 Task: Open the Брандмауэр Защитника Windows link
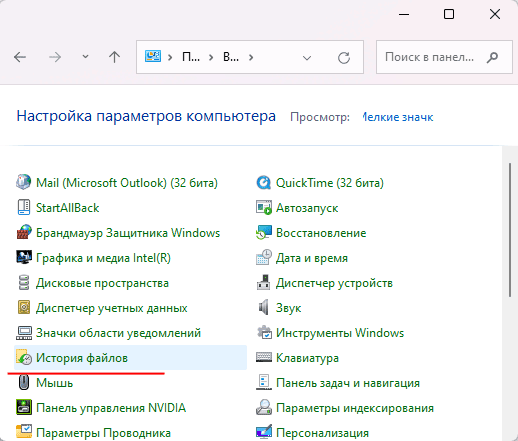(128, 233)
